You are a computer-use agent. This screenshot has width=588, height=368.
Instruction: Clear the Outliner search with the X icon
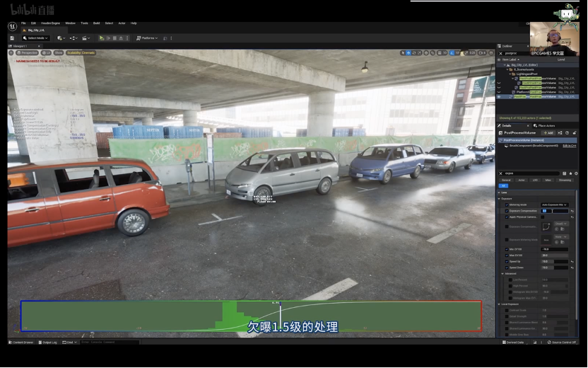500,53
